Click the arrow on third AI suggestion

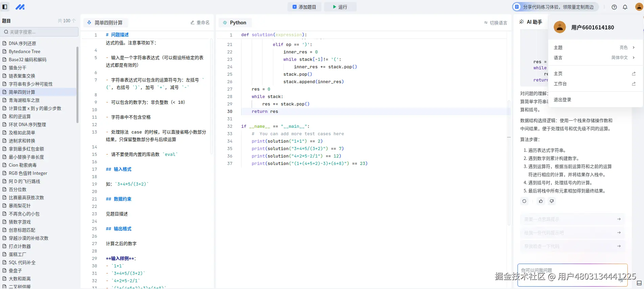619,246
